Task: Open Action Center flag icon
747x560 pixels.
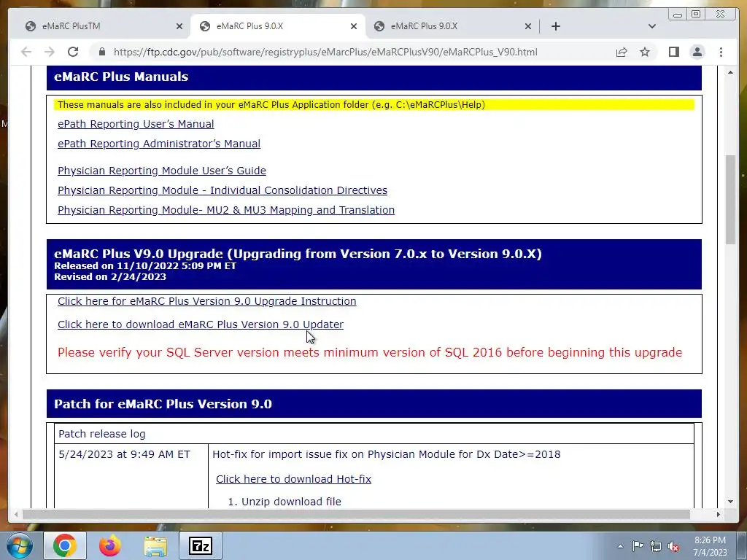Action: [x=638, y=546]
